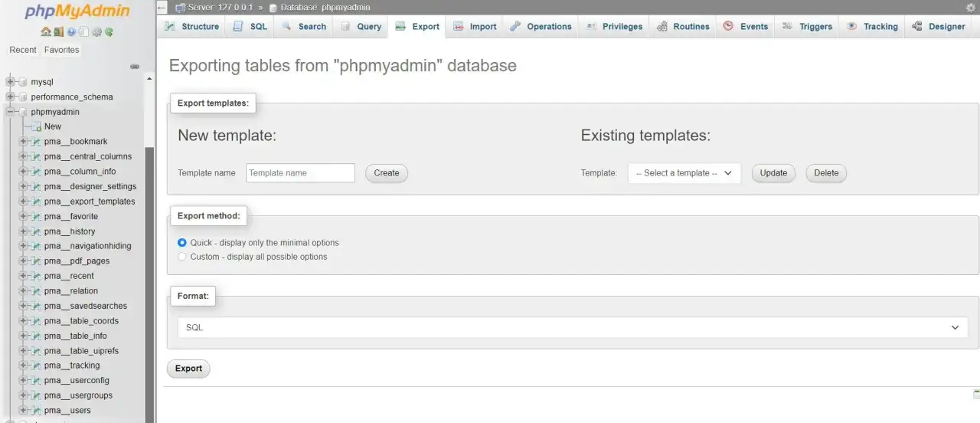Screen dimensions: 980x423
Task: Open the SQL format dropdown
Action: pyautogui.click(x=573, y=327)
